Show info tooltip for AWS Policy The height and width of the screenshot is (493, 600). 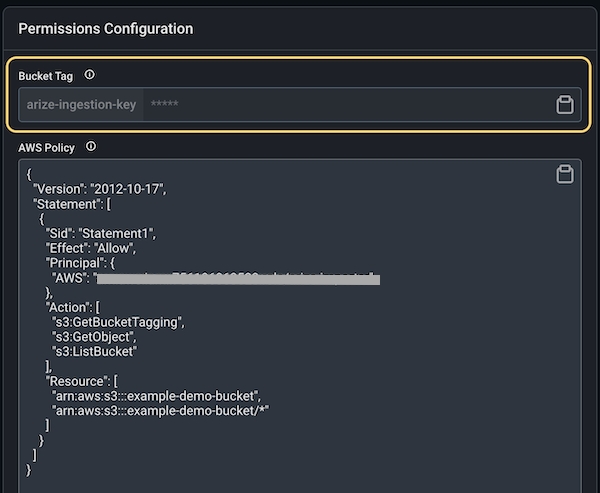91,147
